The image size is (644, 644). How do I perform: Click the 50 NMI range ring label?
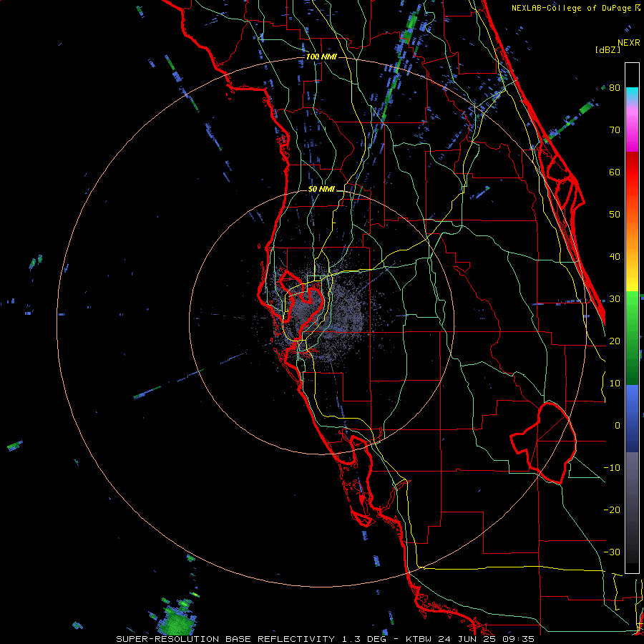(321, 190)
